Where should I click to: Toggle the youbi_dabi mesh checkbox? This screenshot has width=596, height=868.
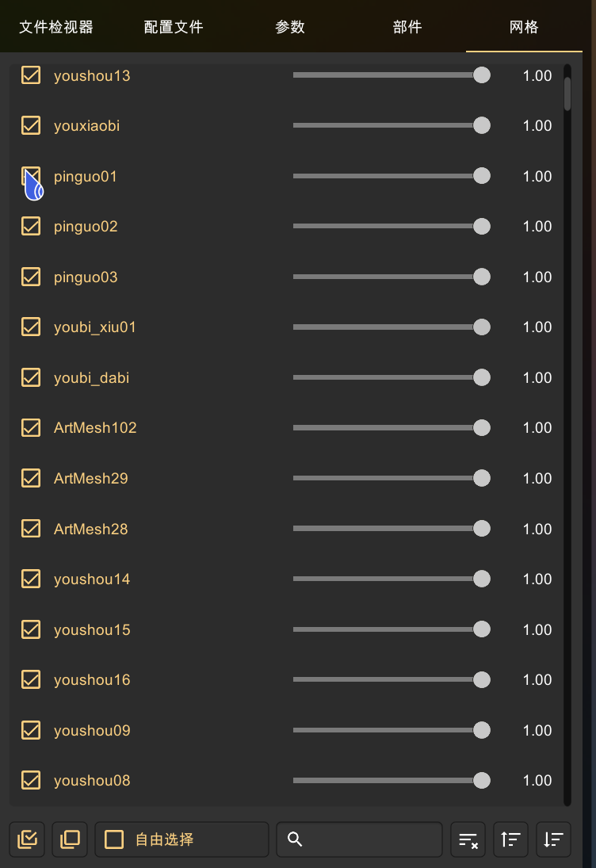click(x=31, y=377)
